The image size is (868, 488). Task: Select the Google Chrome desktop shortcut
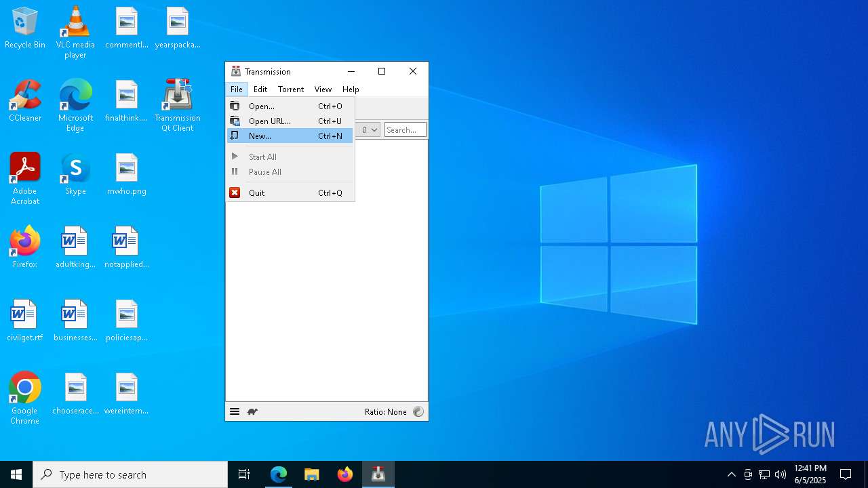25,399
